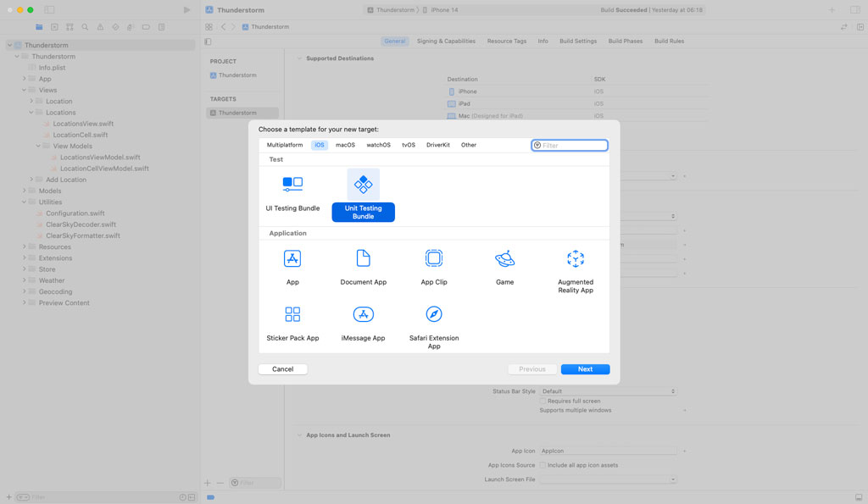
Task: Switch to the Build Phases tab
Action: 625,40
